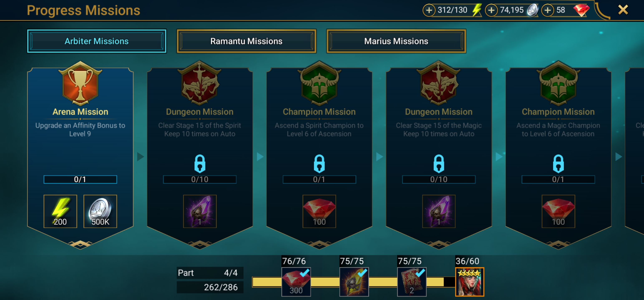Viewport: 644px width, 300px height.
Task: Tap the Arena Mission trophy emblem
Action: tap(80, 83)
